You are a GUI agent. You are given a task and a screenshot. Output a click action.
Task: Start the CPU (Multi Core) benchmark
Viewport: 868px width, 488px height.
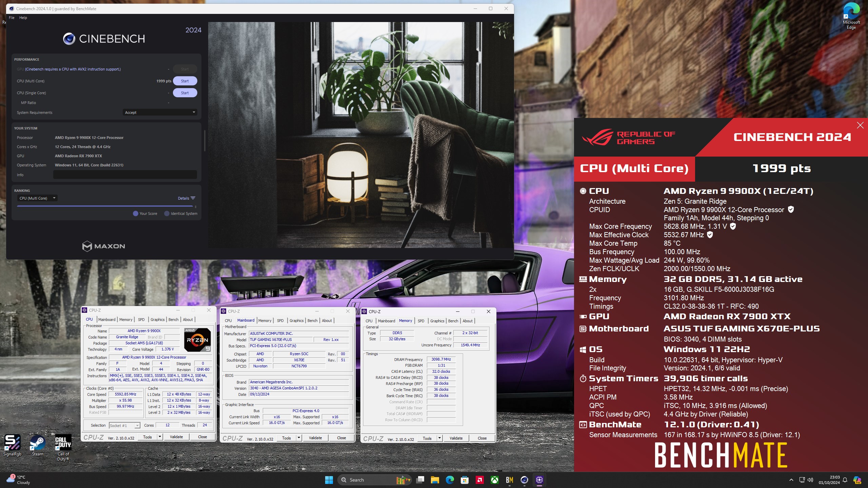(185, 81)
